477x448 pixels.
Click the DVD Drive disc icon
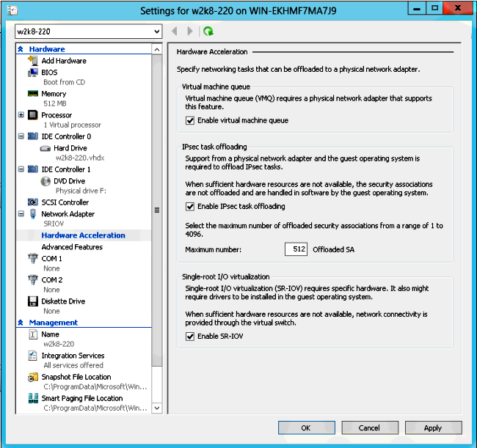tap(45, 181)
